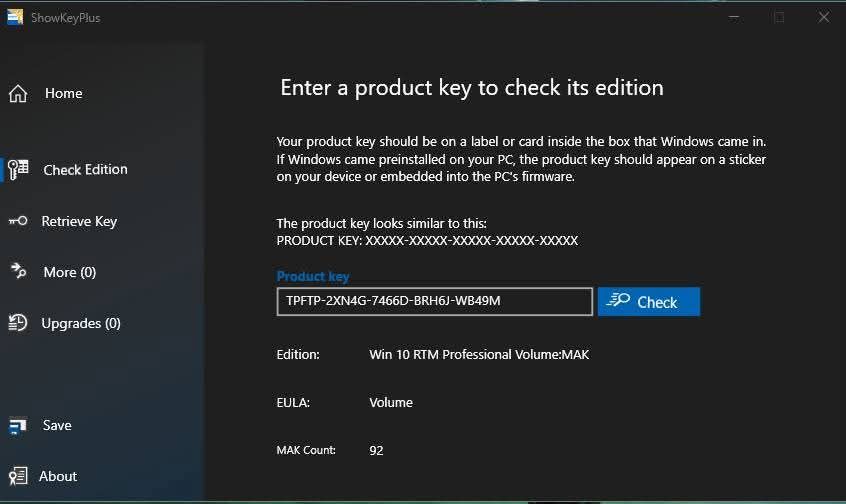The height and width of the screenshot is (504, 846).
Task: Click the EULA: label
Action: [293, 403]
